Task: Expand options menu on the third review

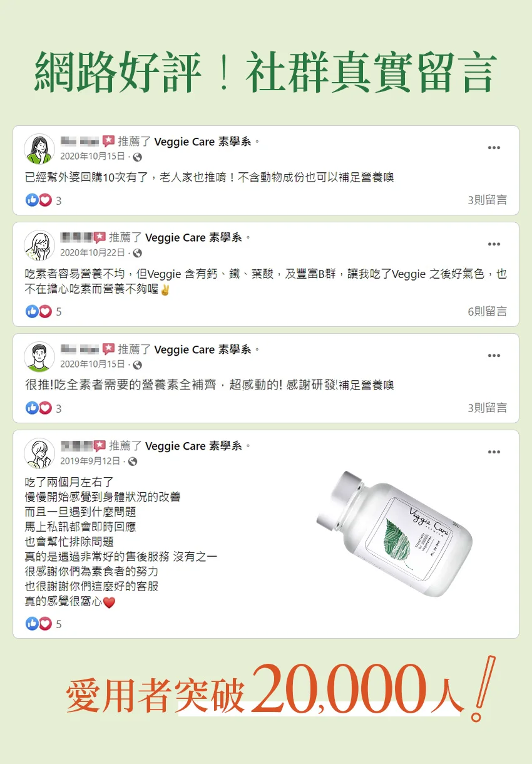Action: 494,356
